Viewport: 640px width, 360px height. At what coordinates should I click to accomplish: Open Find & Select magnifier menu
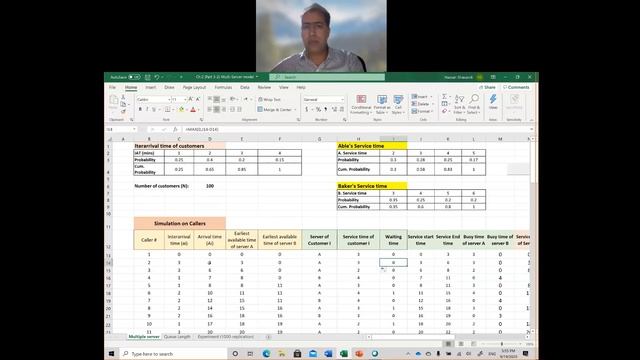click(x=473, y=104)
